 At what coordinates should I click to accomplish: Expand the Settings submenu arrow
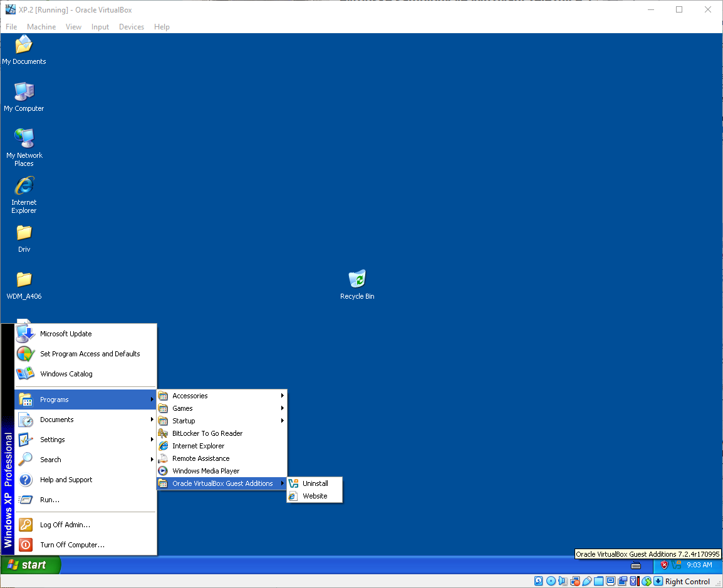[152, 440]
